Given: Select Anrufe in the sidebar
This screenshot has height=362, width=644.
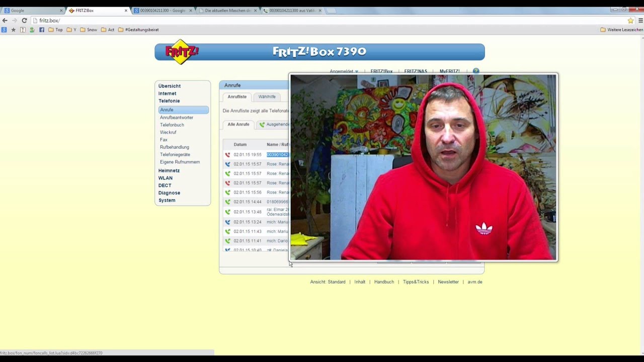Looking at the screenshot, I should tap(183, 110).
